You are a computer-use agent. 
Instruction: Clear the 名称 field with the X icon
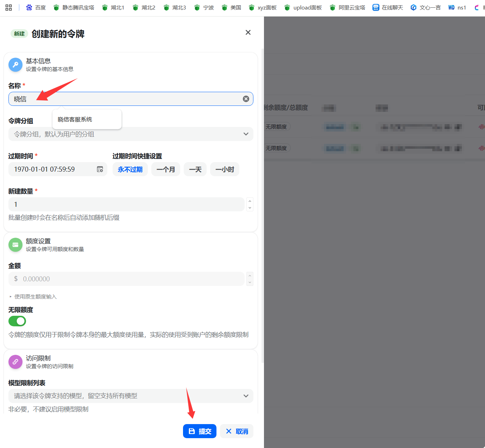tap(246, 99)
